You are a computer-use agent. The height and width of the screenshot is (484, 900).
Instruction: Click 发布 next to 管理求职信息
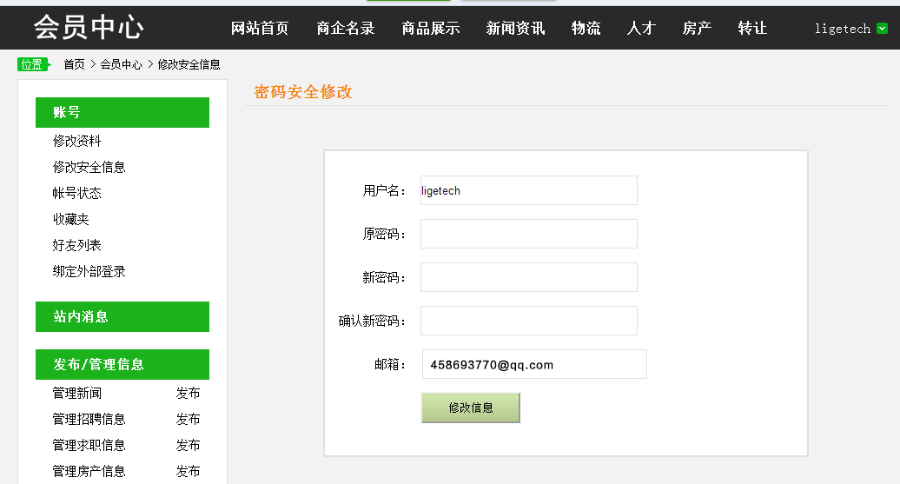coord(188,445)
